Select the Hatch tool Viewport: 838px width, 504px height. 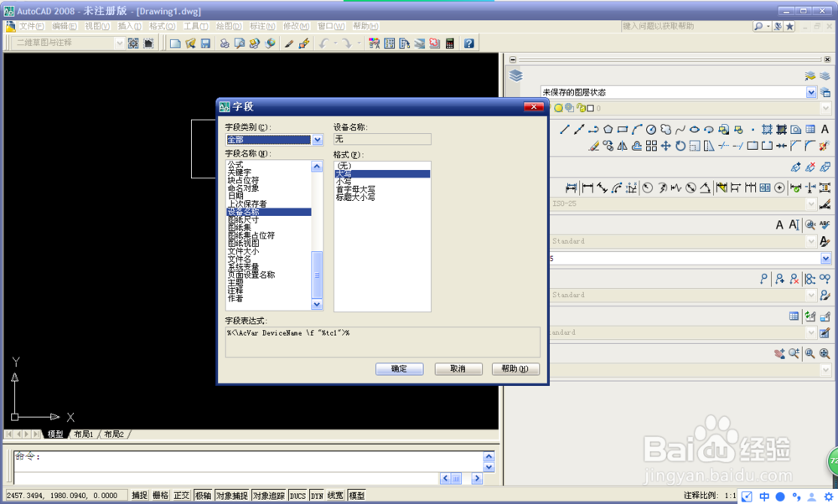(x=767, y=129)
